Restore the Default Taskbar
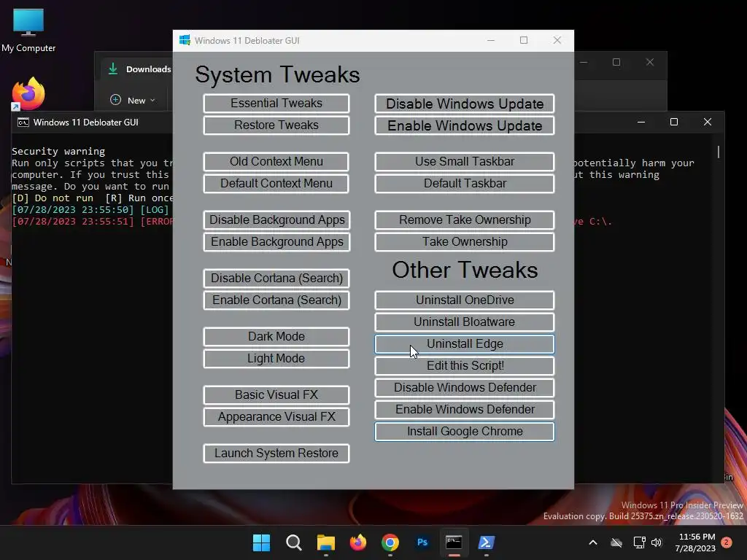747x560 pixels. 465,183
